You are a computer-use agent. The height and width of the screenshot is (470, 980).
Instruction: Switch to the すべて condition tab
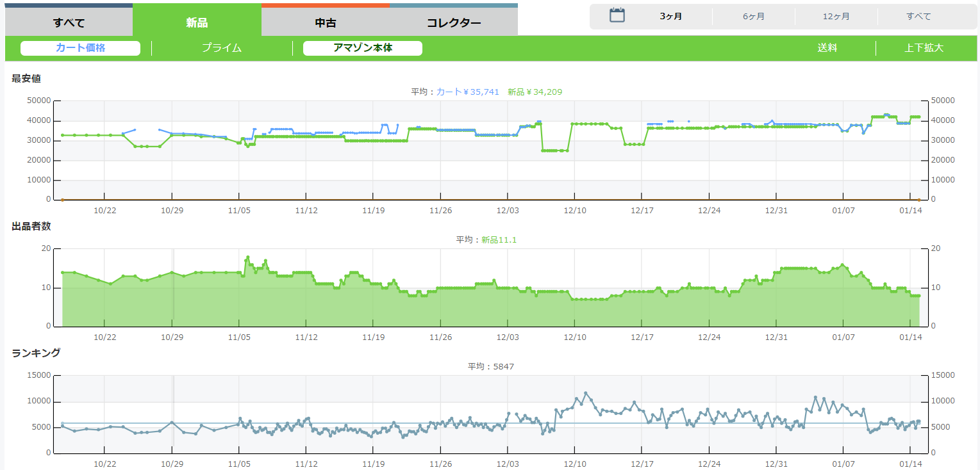pyautogui.click(x=69, y=23)
